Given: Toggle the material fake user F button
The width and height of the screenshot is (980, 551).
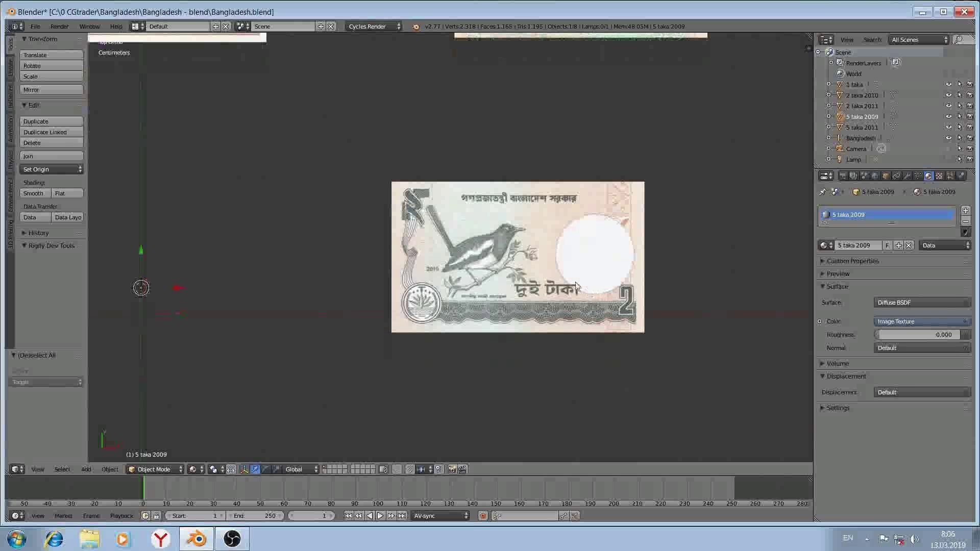Looking at the screenshot, I should (887, 245).
